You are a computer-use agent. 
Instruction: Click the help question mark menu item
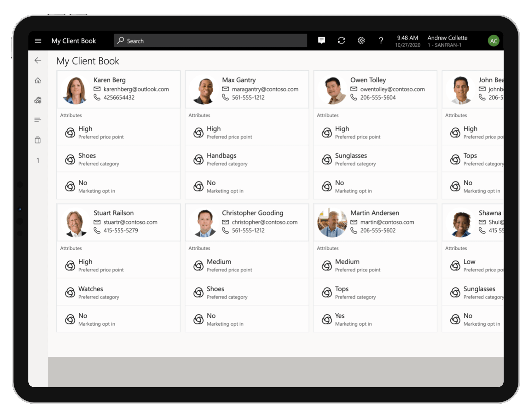pyautogui.click(x=381, y=41)
